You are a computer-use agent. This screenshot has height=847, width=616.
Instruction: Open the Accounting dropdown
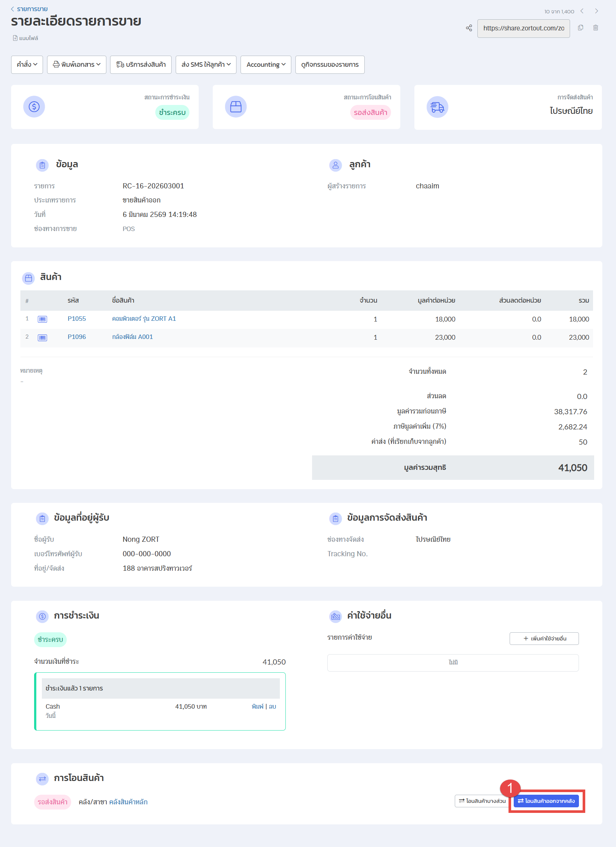(265, 65)
